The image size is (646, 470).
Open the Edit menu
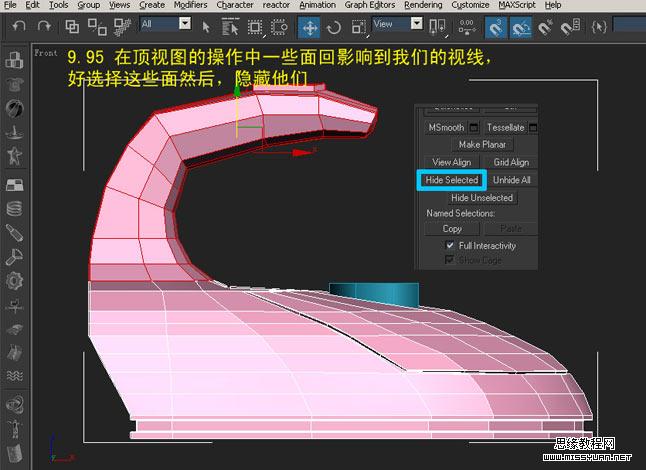(x=33, y=5)
